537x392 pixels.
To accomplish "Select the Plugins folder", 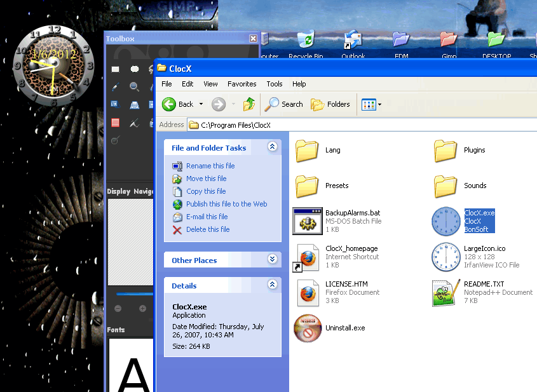I will 445,151.
